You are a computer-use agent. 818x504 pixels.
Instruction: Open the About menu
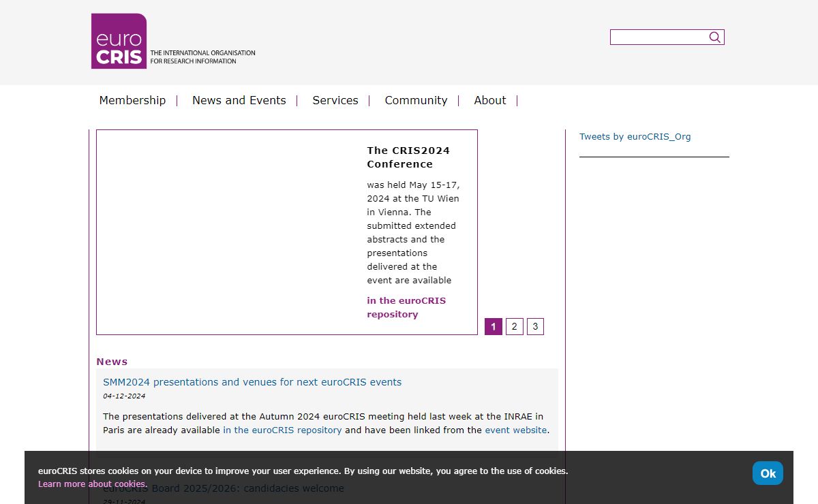[490, 100]
